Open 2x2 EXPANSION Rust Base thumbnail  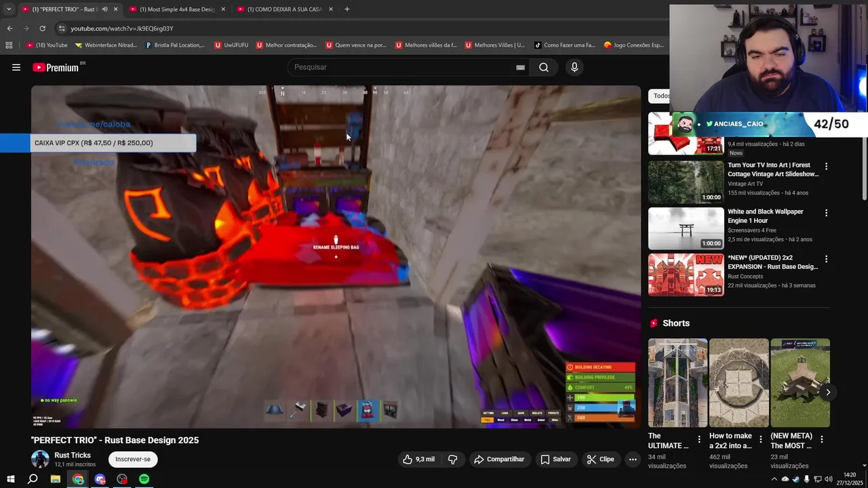686,274
